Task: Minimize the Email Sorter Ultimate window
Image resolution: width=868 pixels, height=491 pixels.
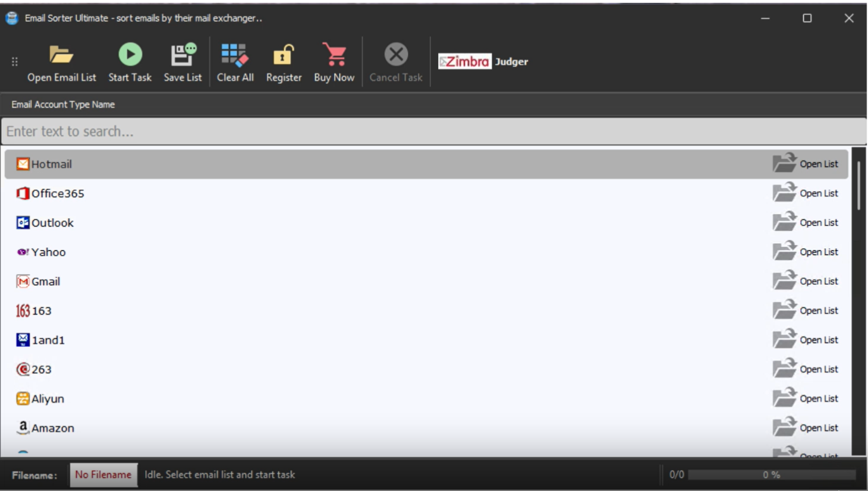Action: [765, 18]
